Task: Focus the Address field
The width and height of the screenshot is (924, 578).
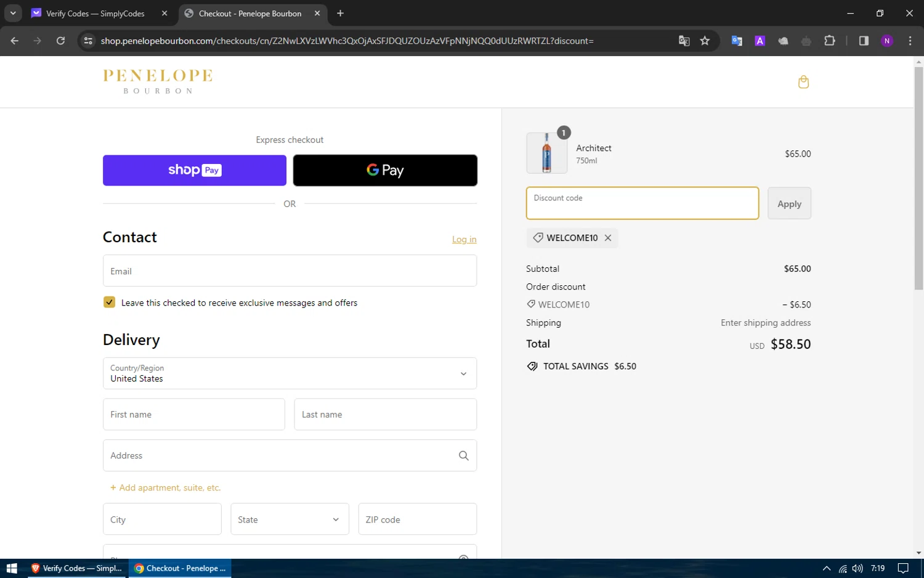Action: pos(290,455)
